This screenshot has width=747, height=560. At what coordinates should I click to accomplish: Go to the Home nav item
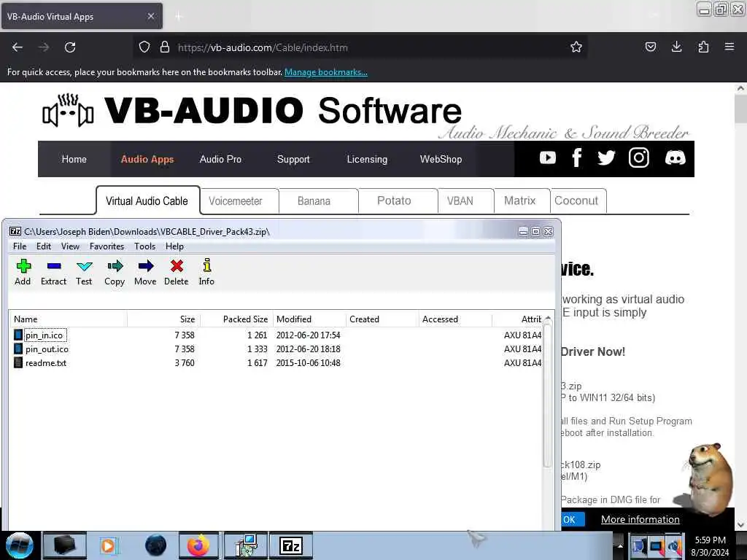74,159
